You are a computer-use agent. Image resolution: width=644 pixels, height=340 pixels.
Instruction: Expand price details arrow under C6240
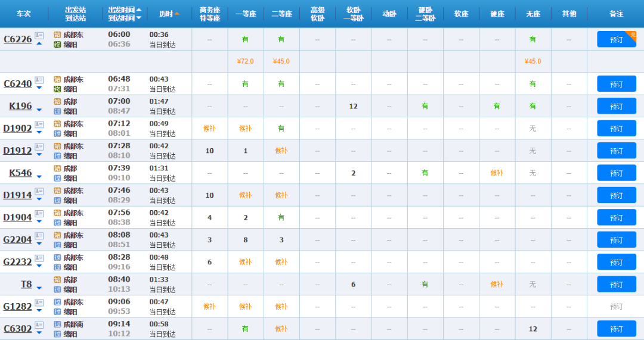[x=39, y=88]
